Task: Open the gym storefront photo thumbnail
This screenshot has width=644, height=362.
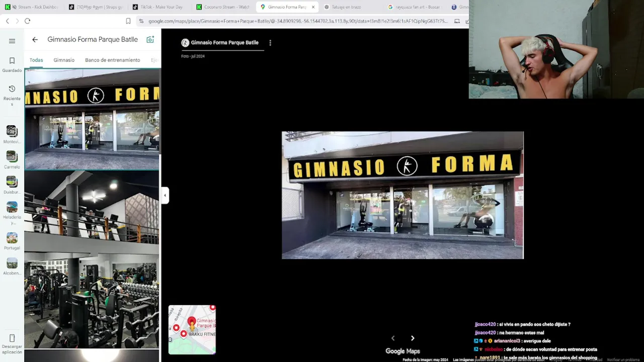Action: click(x=92, y=119)
